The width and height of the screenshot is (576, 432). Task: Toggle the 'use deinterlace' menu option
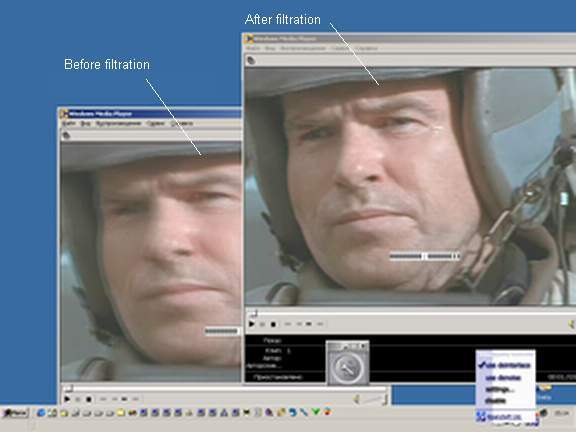pyautogui.click(x=505, y=365)
